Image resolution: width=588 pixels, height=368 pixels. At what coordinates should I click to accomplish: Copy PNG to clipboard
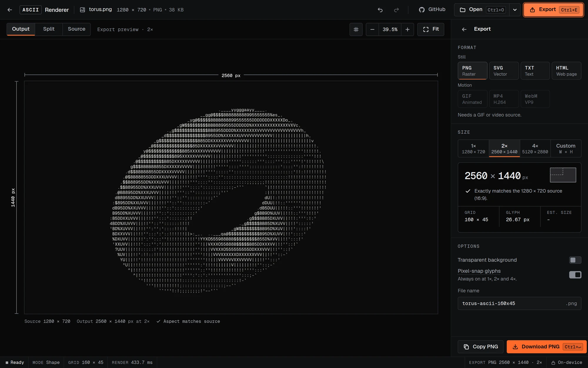click(481, 347)
